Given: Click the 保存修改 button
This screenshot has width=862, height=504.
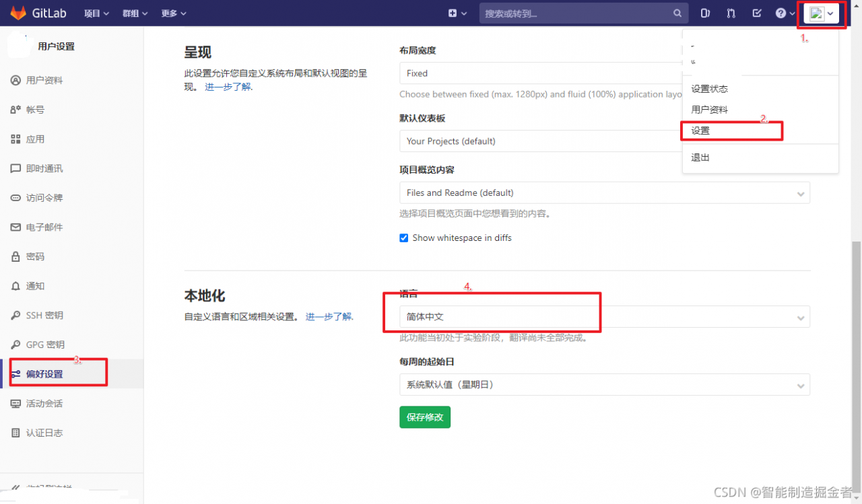Looking at the screenshot, I should coord(425,417).
